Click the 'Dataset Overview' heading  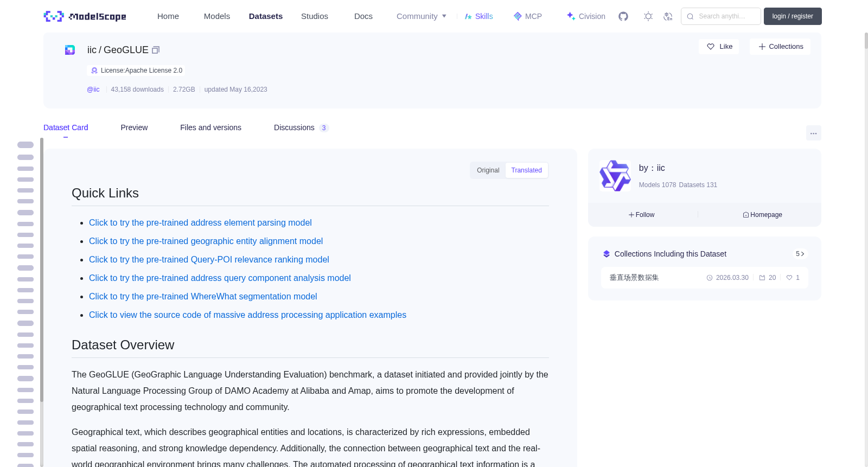click(123, 345)
